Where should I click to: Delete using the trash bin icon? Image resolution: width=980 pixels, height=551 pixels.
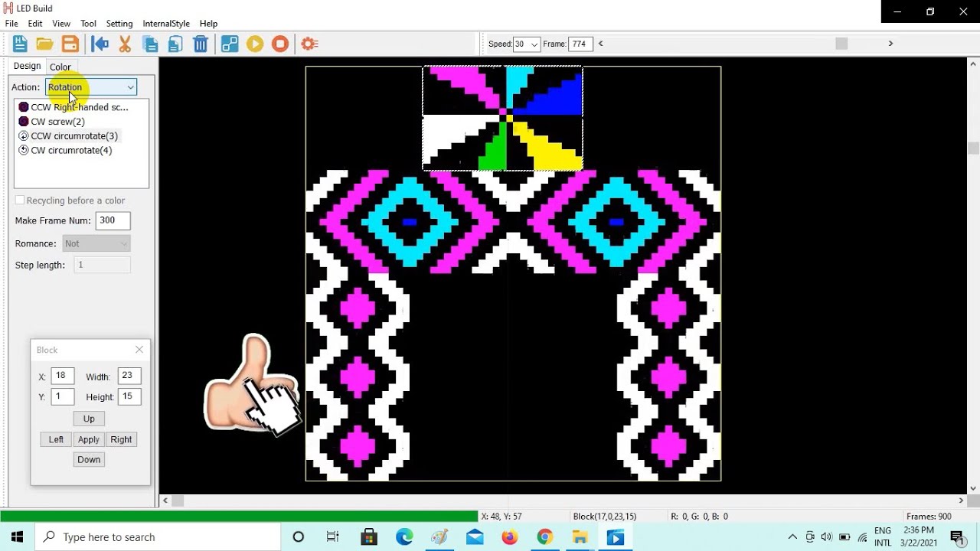pos(201,44)
